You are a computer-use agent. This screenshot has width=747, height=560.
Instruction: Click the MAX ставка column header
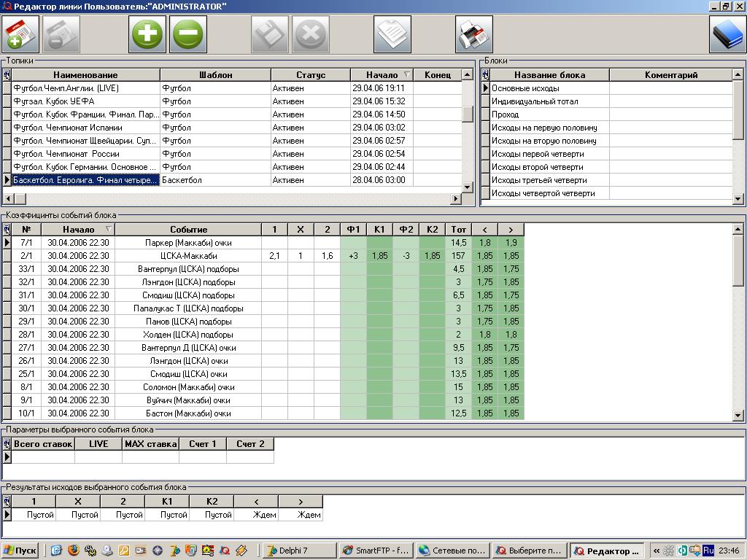point(150,444)
